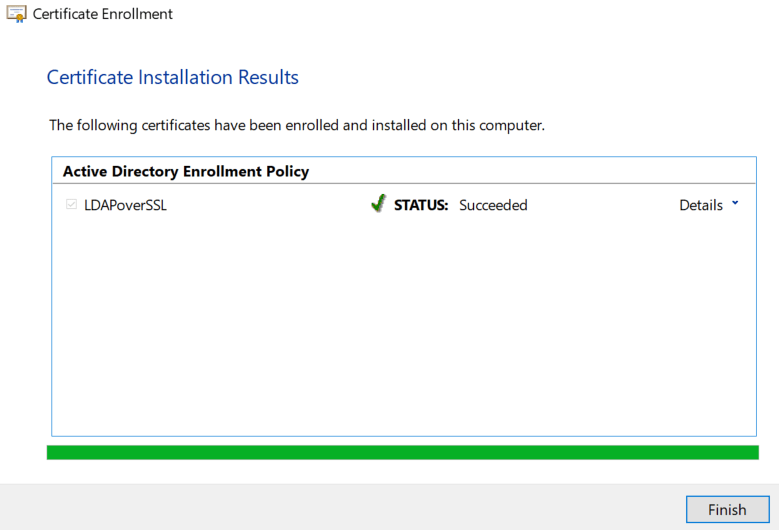The image size is (779, 530).
Task: Click the Succeeded status text
Action: tap(493, 205)
